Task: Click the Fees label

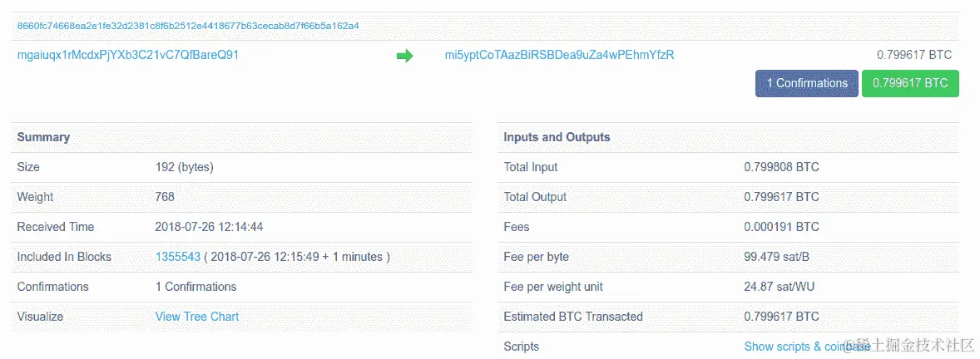Action: pos(517,227)
